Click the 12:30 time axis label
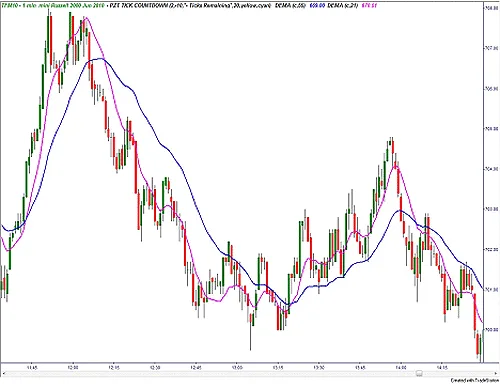The height and width of the screenshot is (387, 500). pyautogui.click(x=155, y=367)
